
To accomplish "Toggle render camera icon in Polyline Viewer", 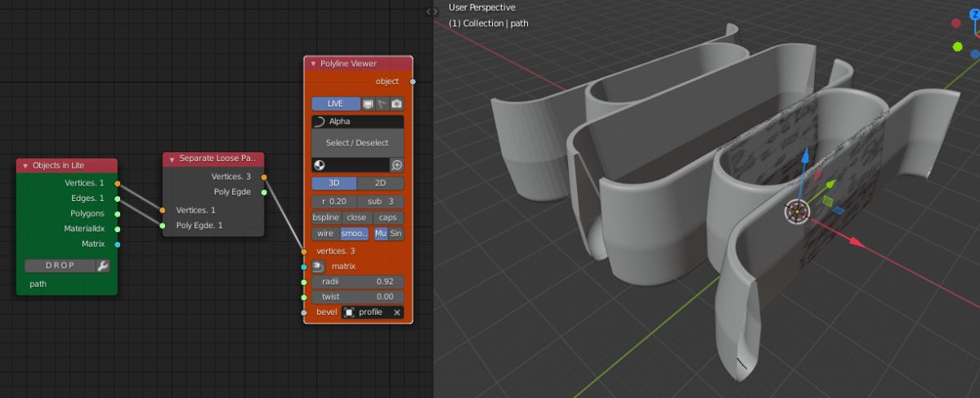I will [x=396, y=104].
